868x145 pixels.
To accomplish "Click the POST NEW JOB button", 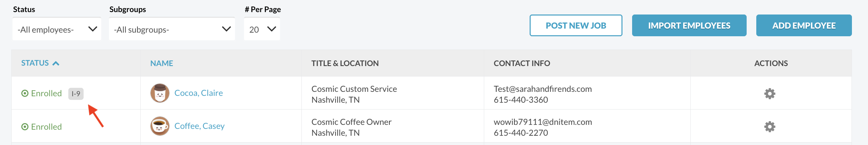I will tap(576, 25).
